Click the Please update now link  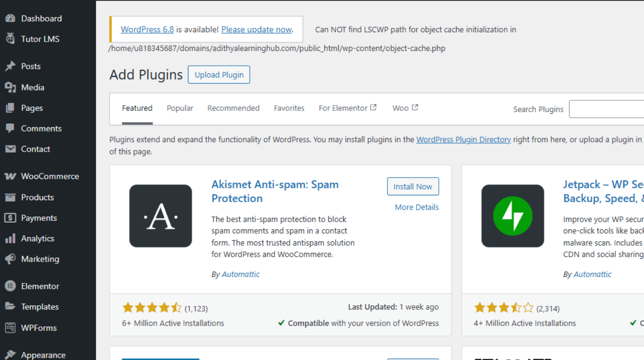click(257, 29)
